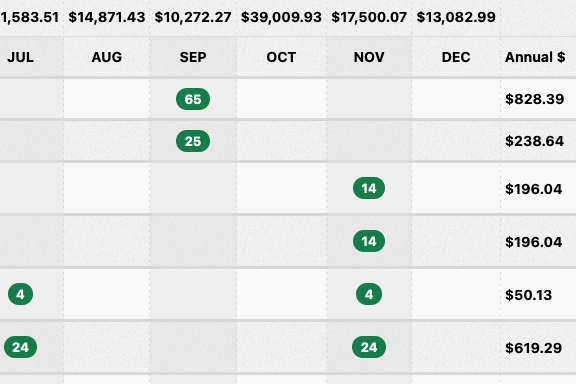576x384 pixels.
Task: Select the 14 badge in the lower $196.04 row
Action: tap(369, 241)
